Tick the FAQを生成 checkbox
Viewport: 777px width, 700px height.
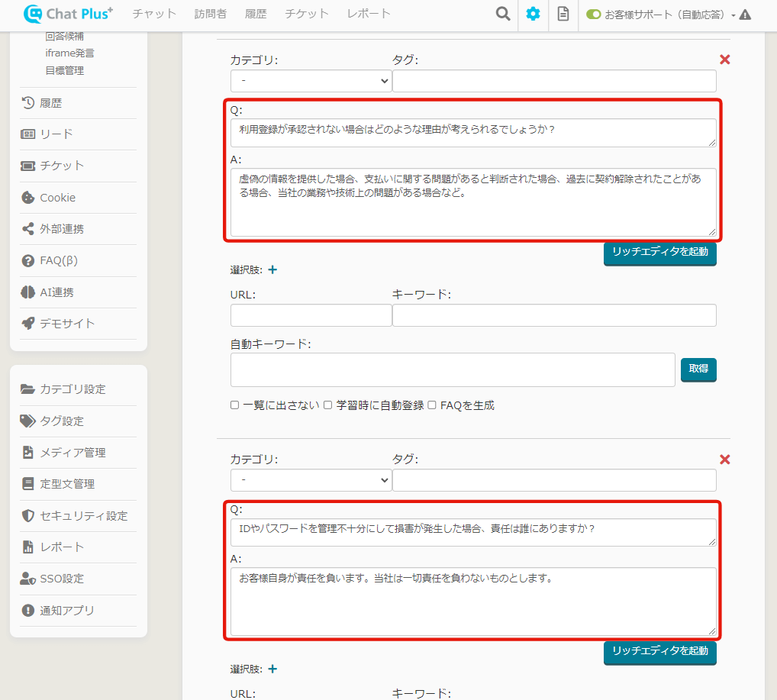[x=432, y=405]
